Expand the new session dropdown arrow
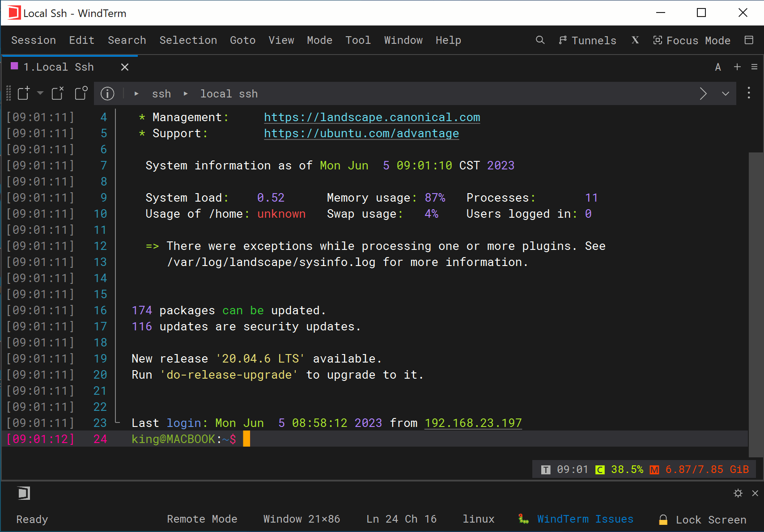 tap(40, 93)
